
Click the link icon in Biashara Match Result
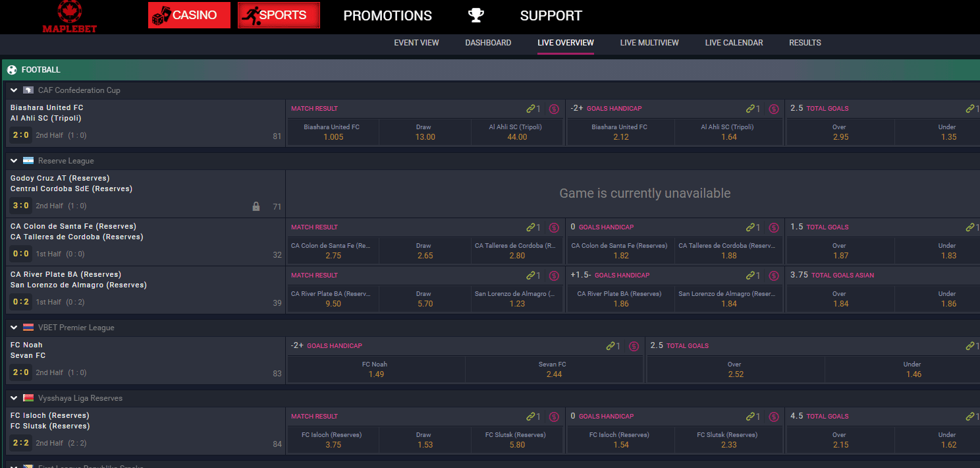530,109
